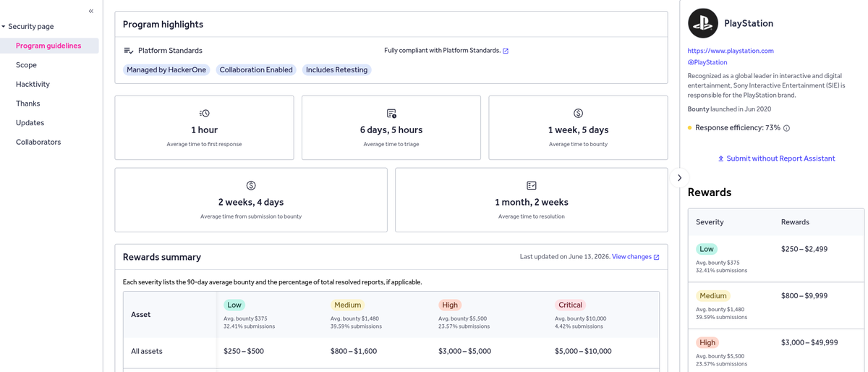Click the Program highlights heading
Image resolution: width=868 pixels, height=372 pixels.
coord(163,25)
